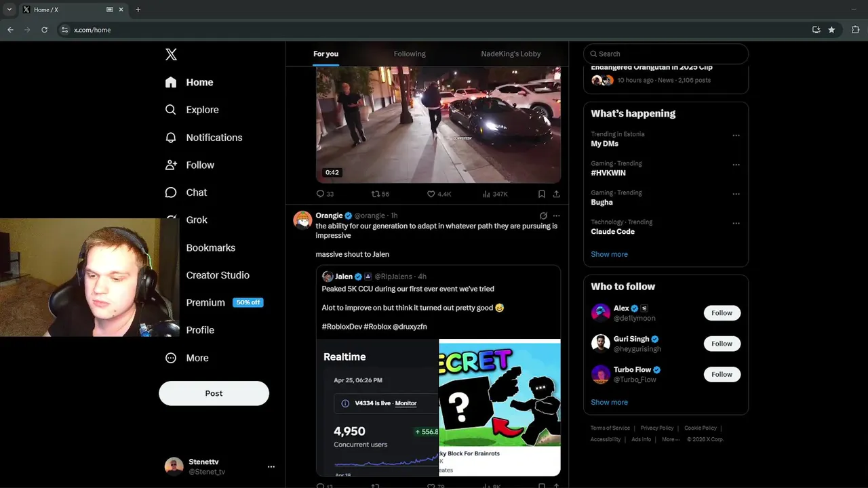Open Orangie's profile avatar
Viewport: 868px width, 488px height.
pyautogui.click(x=302, y=220)
